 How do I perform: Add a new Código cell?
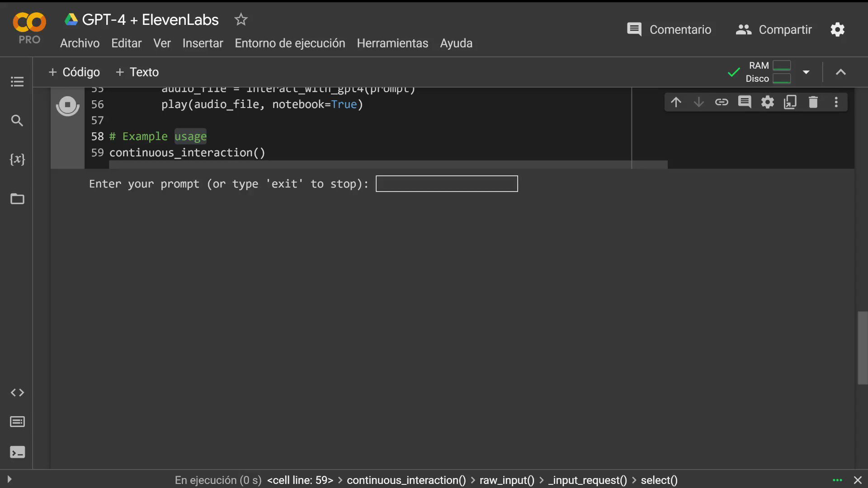pyautogui.click(x=74, y=72)
